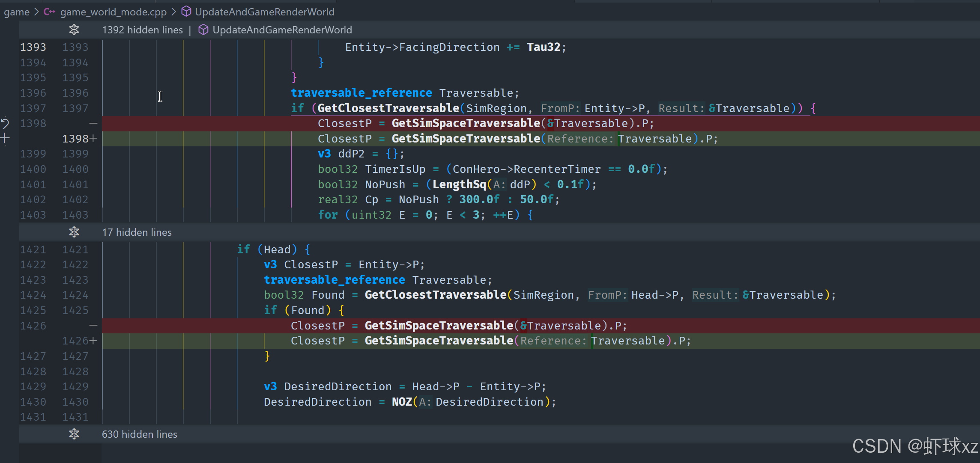980x463 pixels.
Task: Jump to UpdateAndGameRenderWorld link in hidden-lines header
Action: 282,30
